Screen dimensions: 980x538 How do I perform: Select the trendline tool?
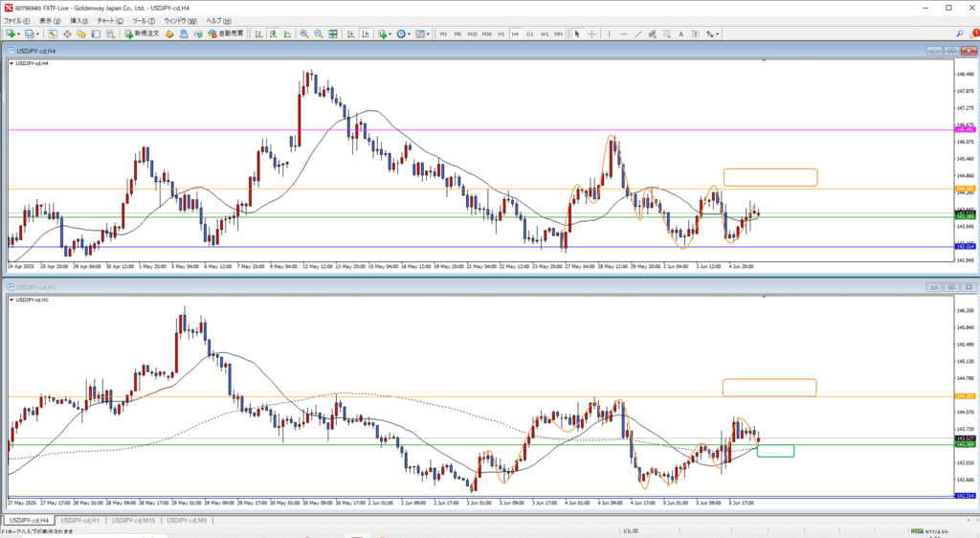tap(638, 34)
